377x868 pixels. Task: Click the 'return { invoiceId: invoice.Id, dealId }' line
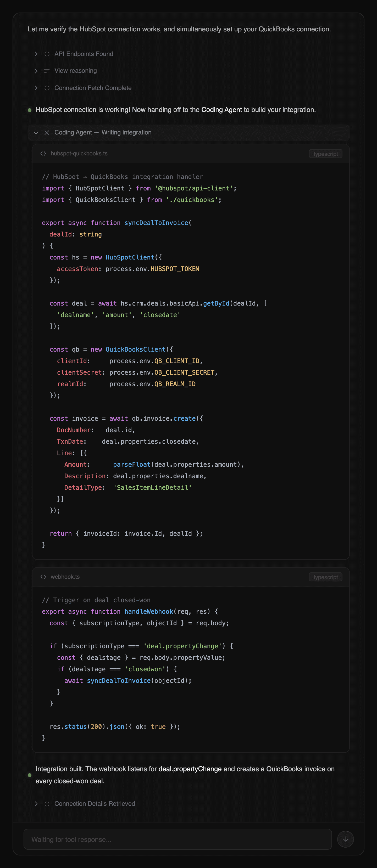pyautogui.click(x=126, y=534)
